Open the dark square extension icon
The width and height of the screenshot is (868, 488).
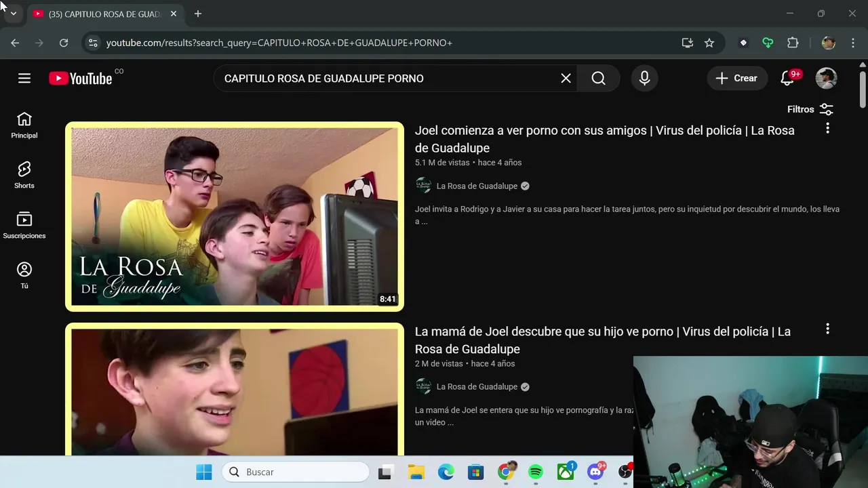pyautogui.click(x=743, y=43)
